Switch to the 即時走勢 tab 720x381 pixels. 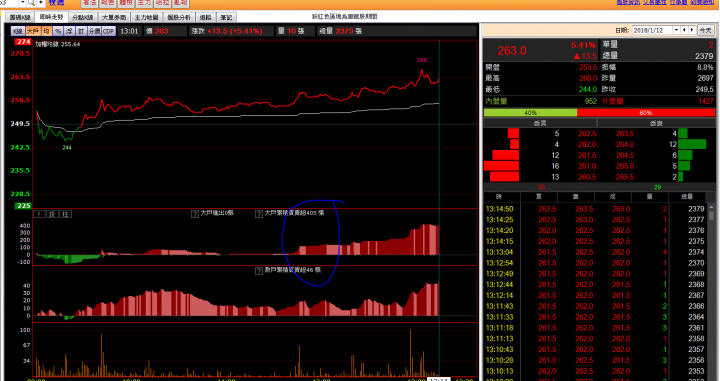click(51, 17)
